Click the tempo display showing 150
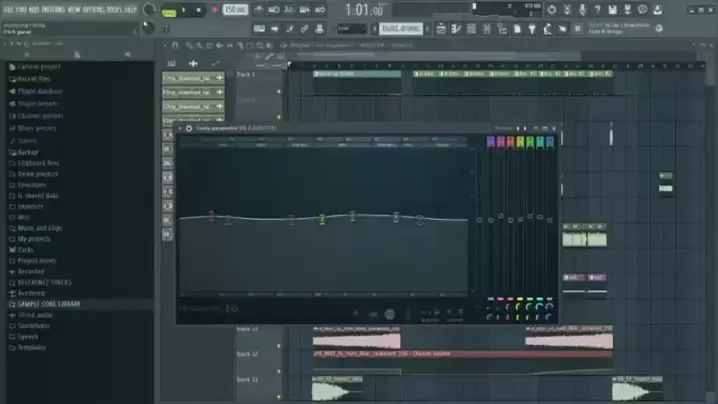The height and width of the screenshot is (404, 718). pyautogui.click(x=234, y=10)
